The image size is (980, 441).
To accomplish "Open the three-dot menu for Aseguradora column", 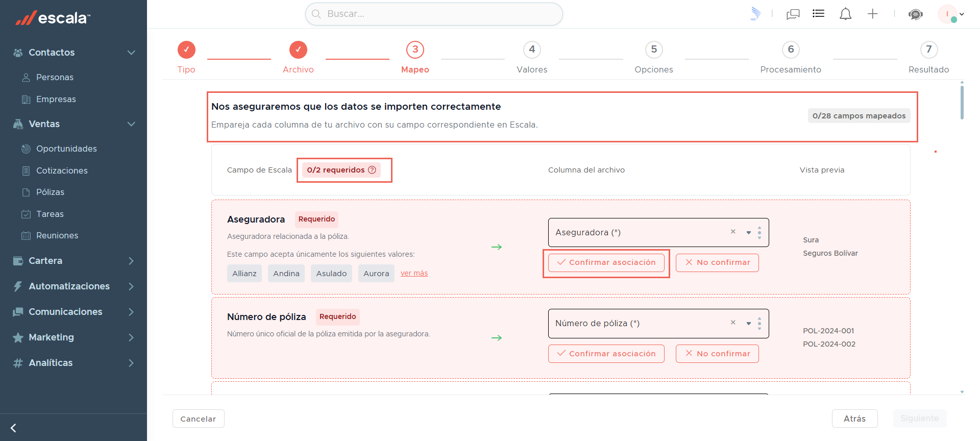I will [x=759, y=233].
